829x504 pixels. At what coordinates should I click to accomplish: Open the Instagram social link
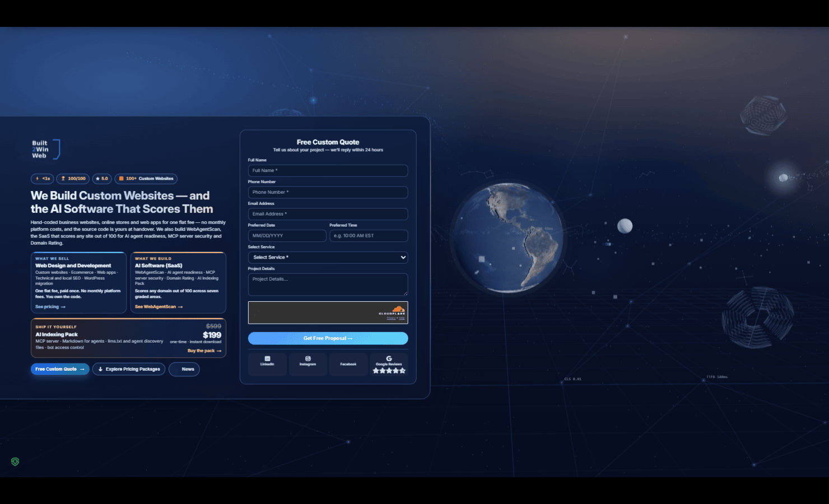point(308,364)
